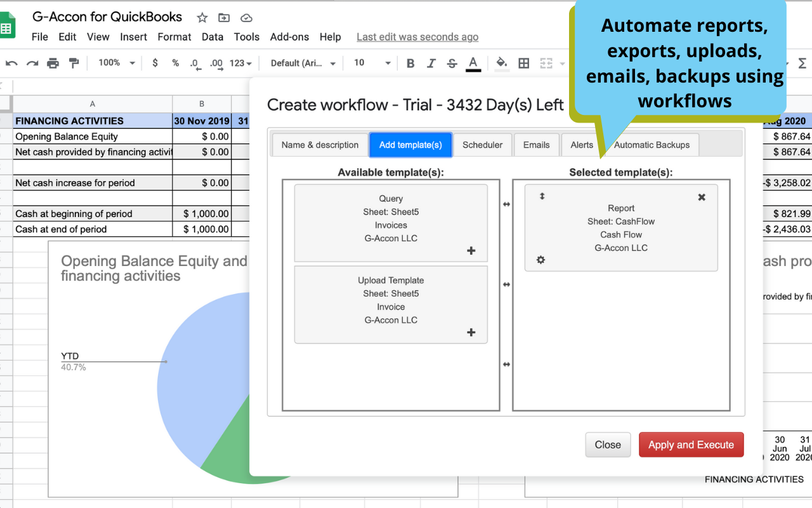The image size is (812, 508).
Task: Open the font size dropdown
Action: coord(372,63)
